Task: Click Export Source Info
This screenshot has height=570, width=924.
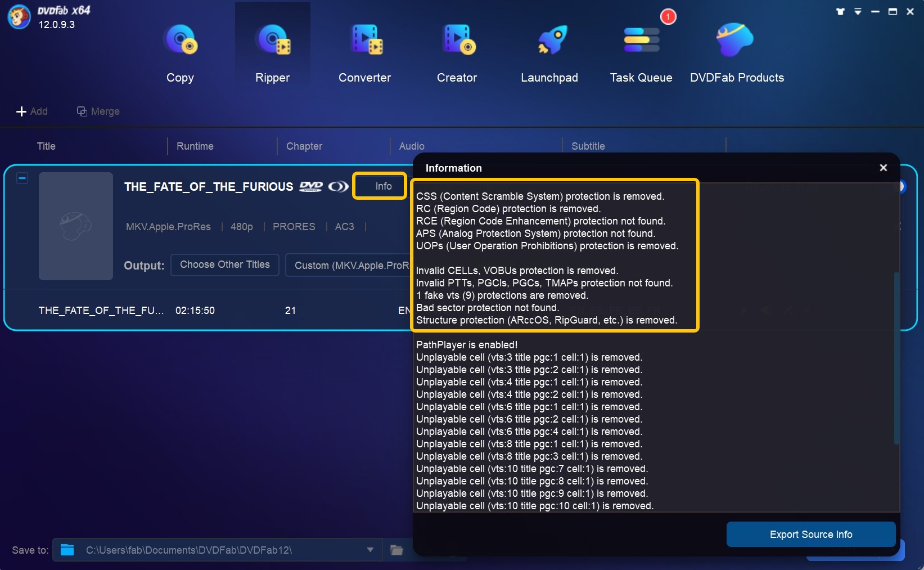Action: (x=811, y=535)
